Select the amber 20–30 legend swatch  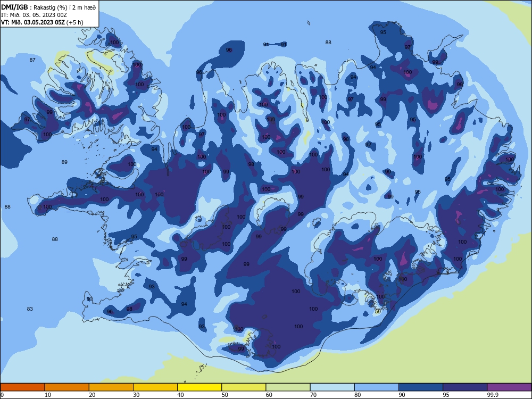tap(111, 387)
